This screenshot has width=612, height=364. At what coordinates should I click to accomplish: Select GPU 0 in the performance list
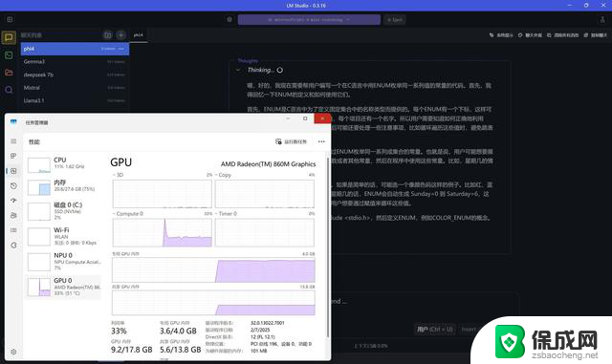[x=64, y=287]
